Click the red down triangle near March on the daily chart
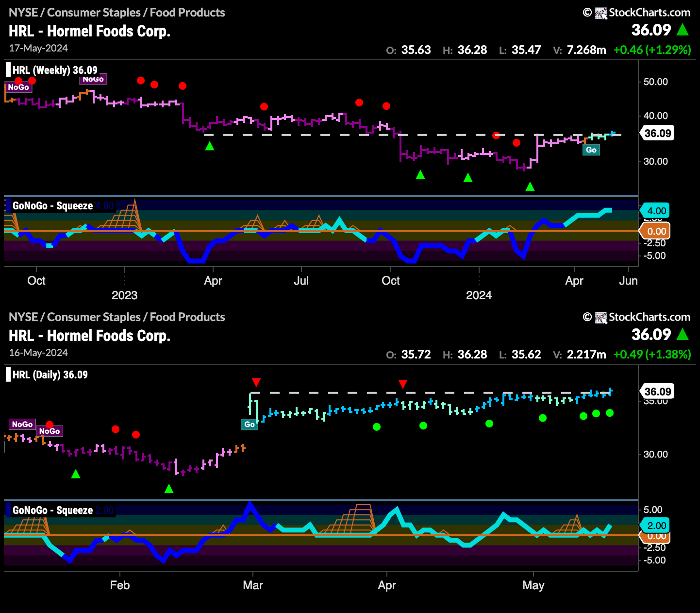 tap(256, 382)
